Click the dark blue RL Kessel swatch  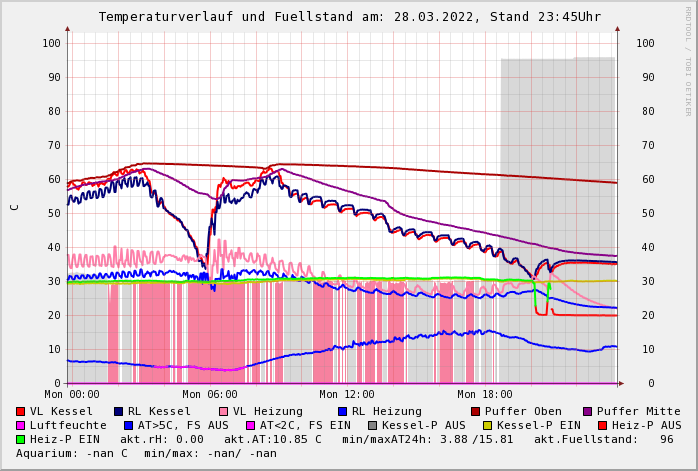pos(118,411)
